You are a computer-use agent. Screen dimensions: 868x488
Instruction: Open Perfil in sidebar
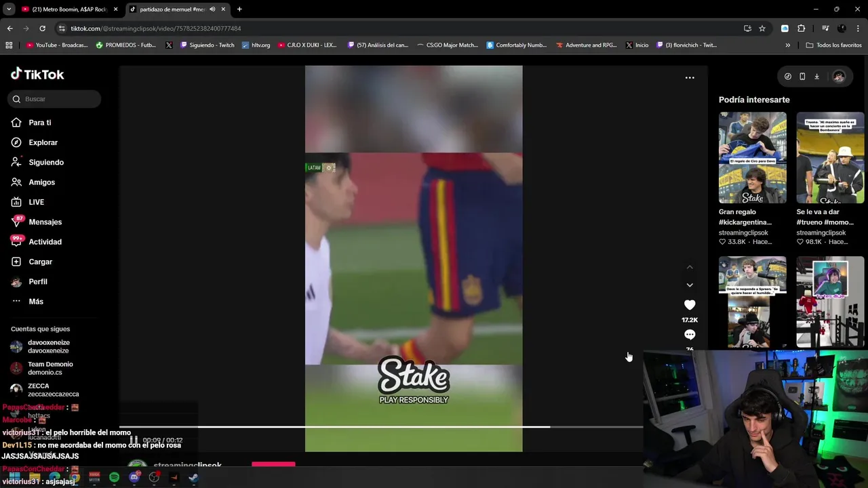point(29,281)
